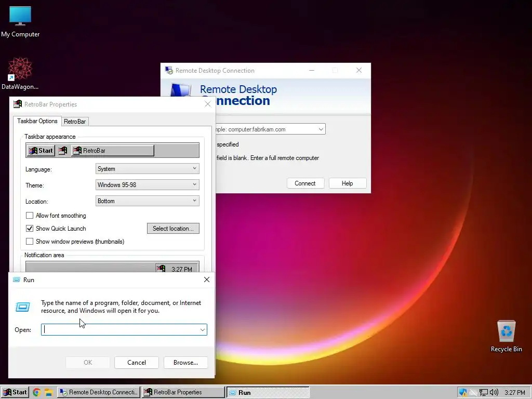This screenshot has height=399, width=532.
Task: Launch Chrome from the Quick Launch area
Action: tap(37, 392)
